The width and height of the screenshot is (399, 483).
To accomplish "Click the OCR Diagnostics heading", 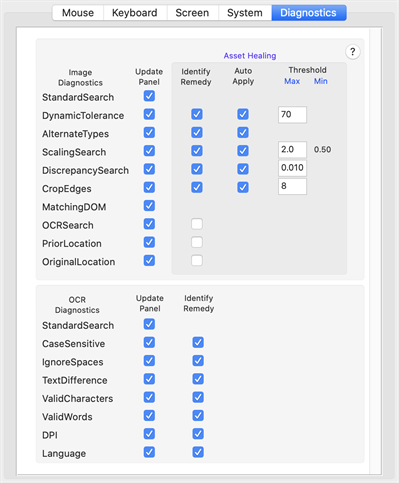I will point(77,305).
